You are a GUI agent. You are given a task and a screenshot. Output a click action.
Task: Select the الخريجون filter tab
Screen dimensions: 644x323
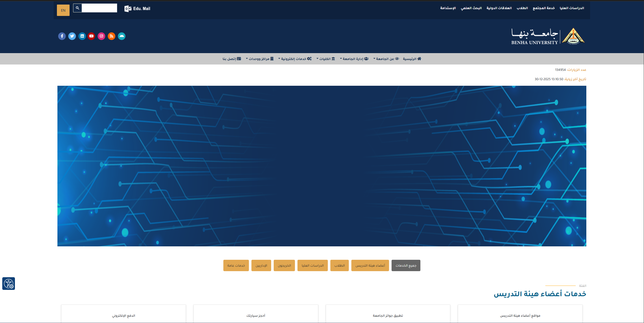tap(284, 266)
